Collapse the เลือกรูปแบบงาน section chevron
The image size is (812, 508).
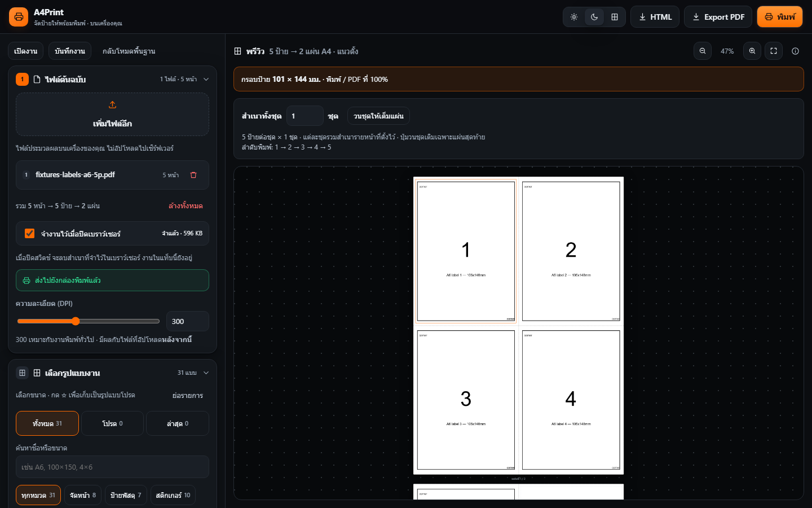(206, 373)
